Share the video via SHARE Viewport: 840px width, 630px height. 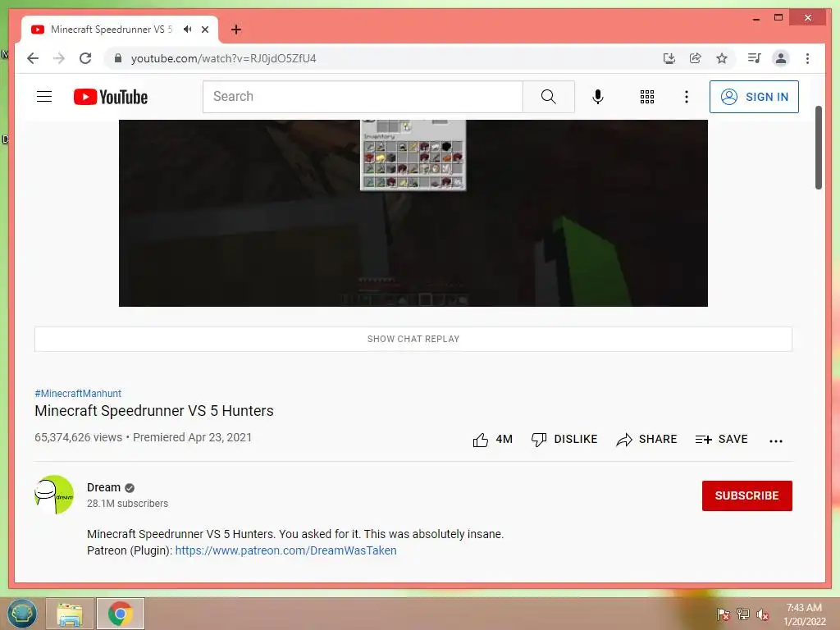646,440
